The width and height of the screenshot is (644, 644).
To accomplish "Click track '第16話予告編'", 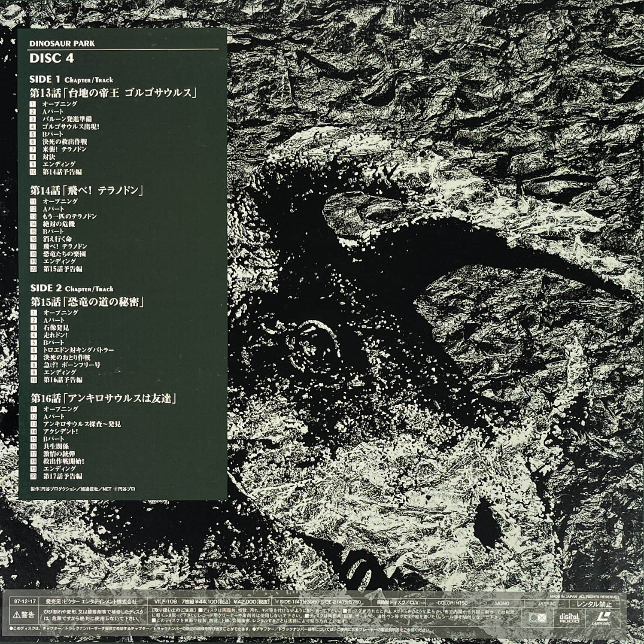I will click(63, 380).
